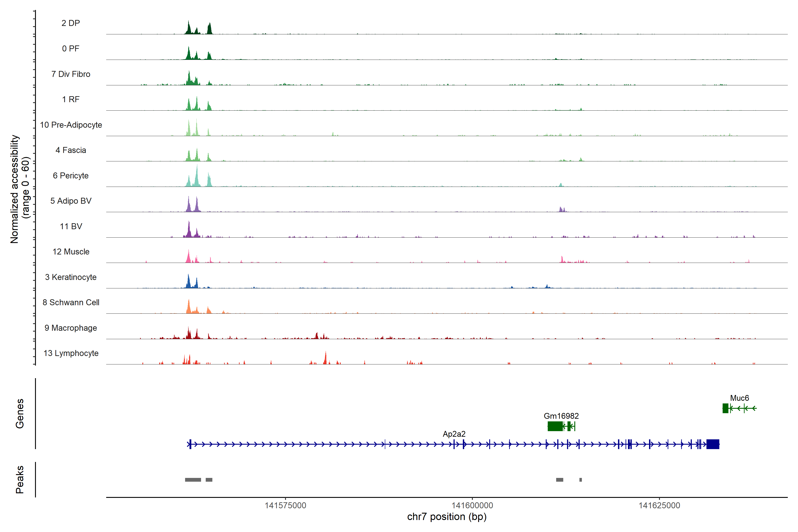This screenshot has height=532, width=798.
Task: Click the widest gray peak bar
Action: click(x=193, y=480)
